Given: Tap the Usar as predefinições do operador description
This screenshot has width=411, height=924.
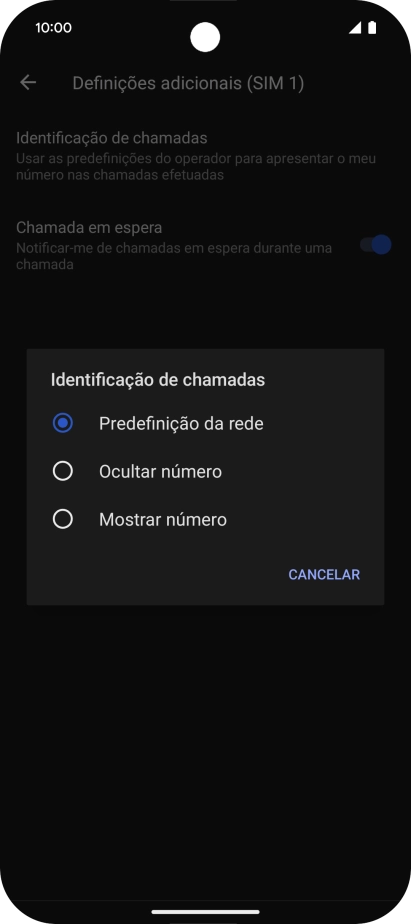Looking at the screenshot, I should click(196, 167).
